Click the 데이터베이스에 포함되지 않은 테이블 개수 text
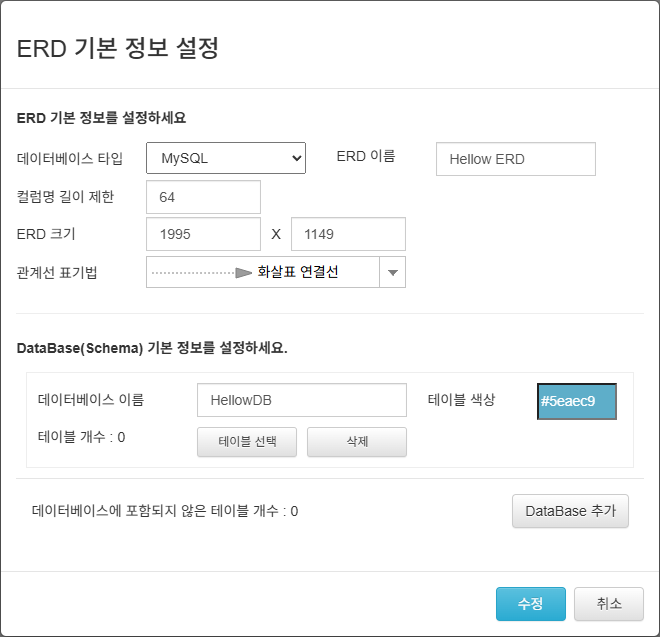Viewport: 660px width, 637px height. click(x=165, y=511)
